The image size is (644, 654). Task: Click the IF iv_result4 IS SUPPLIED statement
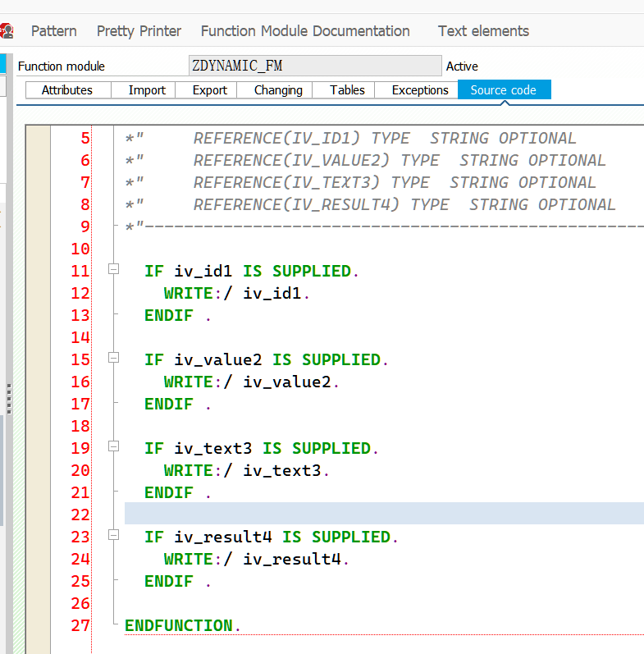(x=271, y=537)
